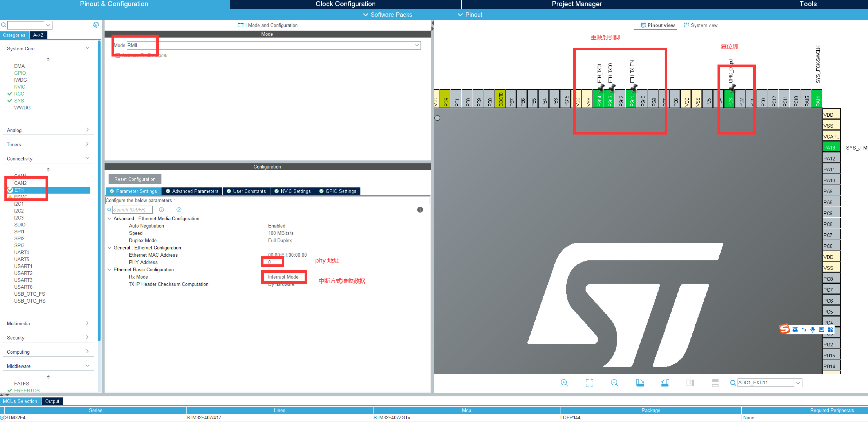Open the settings gear above the Categories panel
Image resolution: width=868 pixels, height=439 pixels.
point(96,24)
